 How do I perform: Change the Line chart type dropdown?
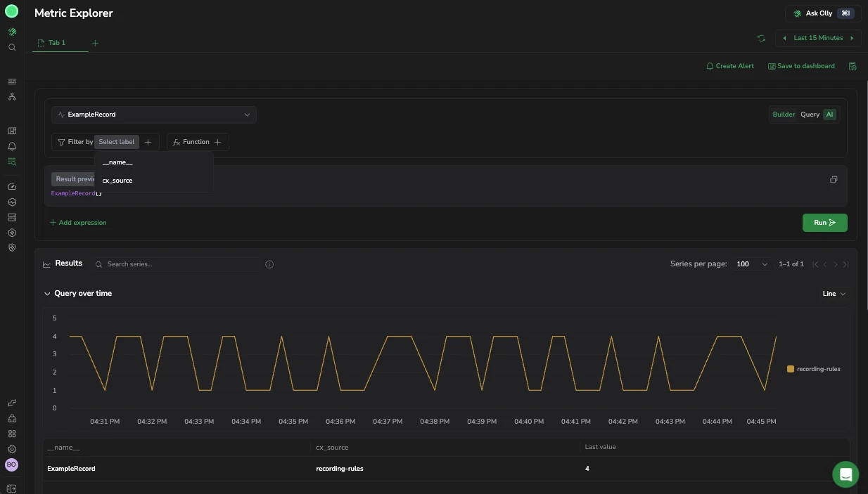coord(834,294)
